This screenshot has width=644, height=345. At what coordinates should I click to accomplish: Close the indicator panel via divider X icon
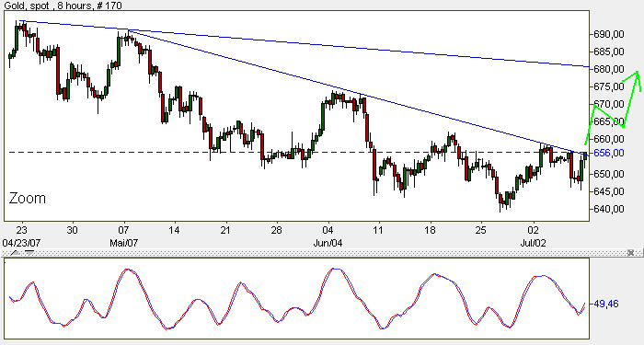[630, 253]
